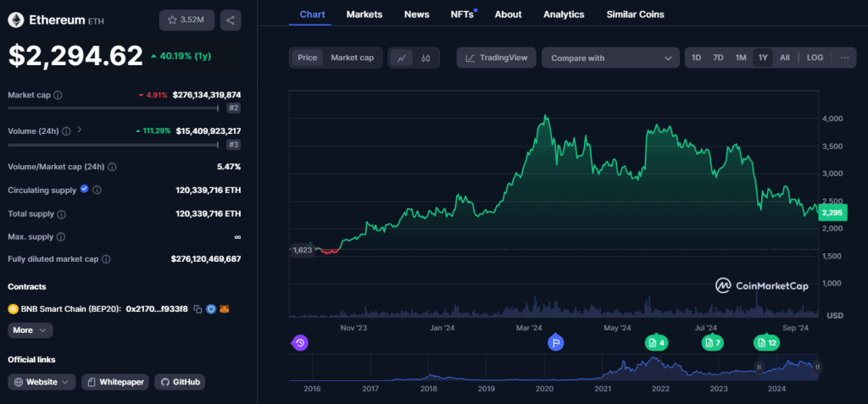
Task: Switch to line chart view icon
Action: pyautogui.click(x=401, y=58)
